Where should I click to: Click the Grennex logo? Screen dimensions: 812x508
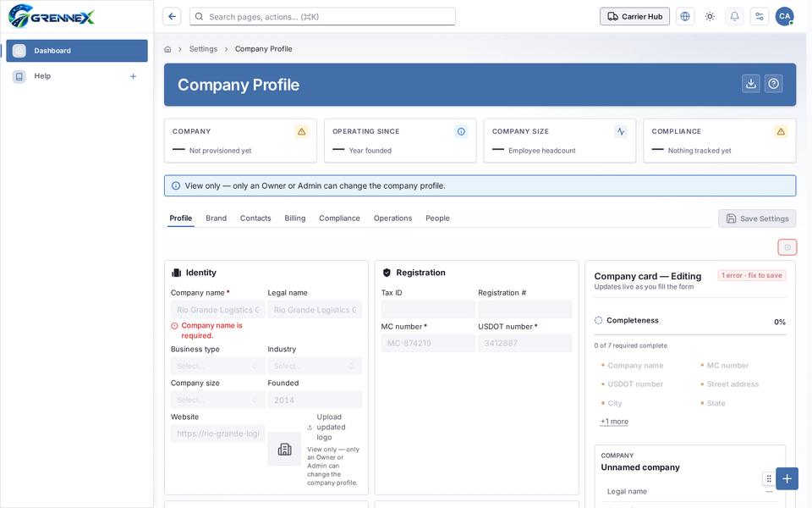click(x=52, y=16)
